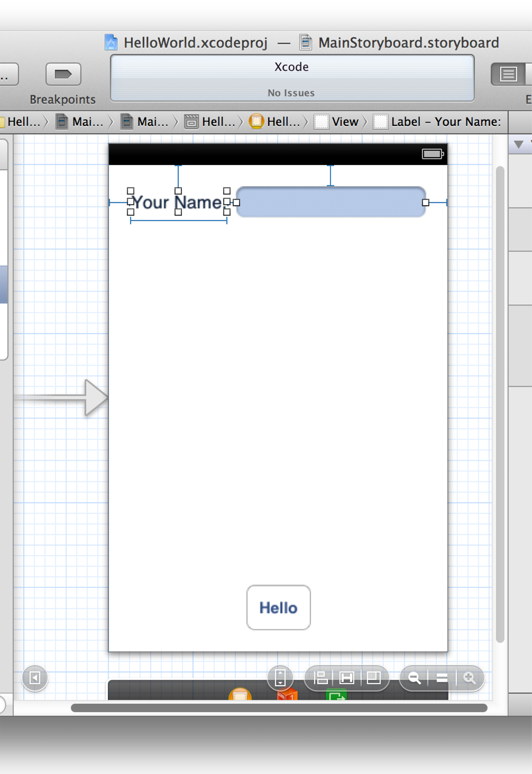The height and width of the screenshot is (774, 532).
Task: Click the Hello button on canvas
Action: pos(279,607)
